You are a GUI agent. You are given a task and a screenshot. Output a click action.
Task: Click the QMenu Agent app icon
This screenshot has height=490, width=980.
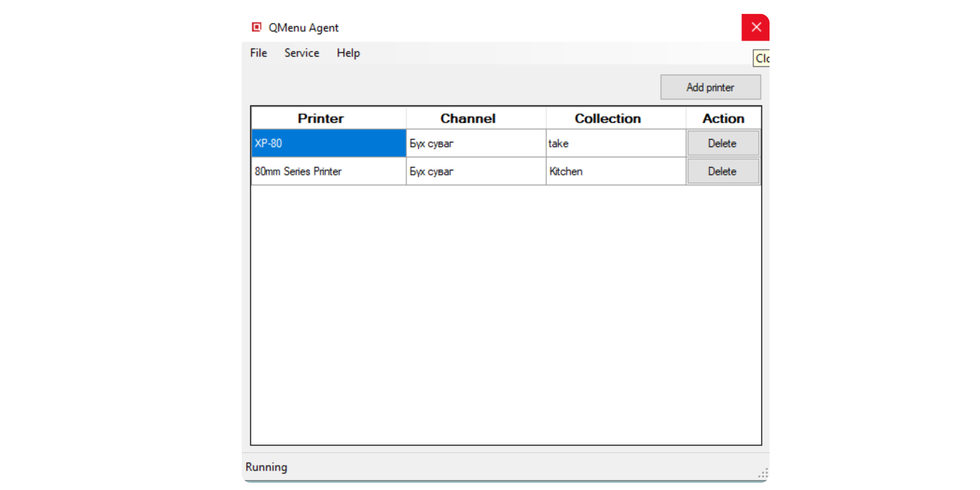257,27
